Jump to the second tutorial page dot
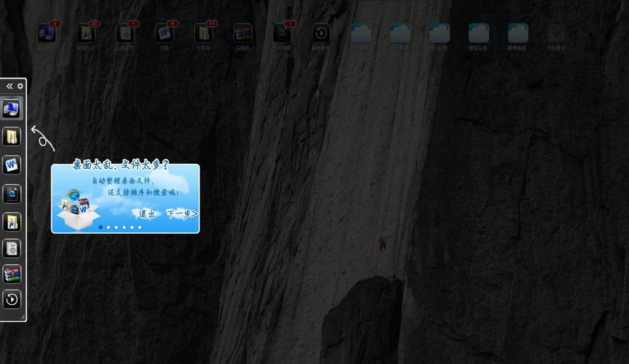Screen dimensions: 629x364 click(x=109, y=227)
